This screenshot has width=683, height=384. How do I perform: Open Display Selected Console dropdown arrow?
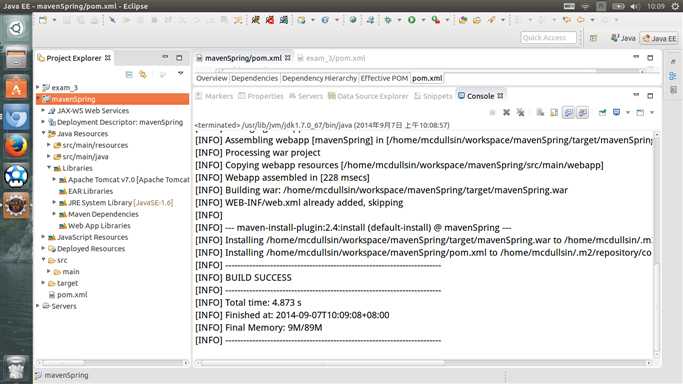[628, 113]
